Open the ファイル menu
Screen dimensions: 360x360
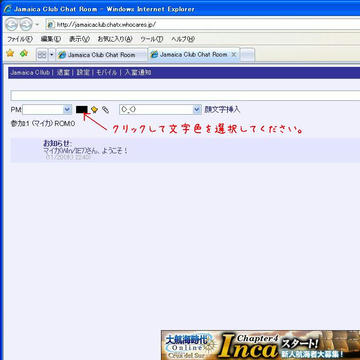(20, 39)
